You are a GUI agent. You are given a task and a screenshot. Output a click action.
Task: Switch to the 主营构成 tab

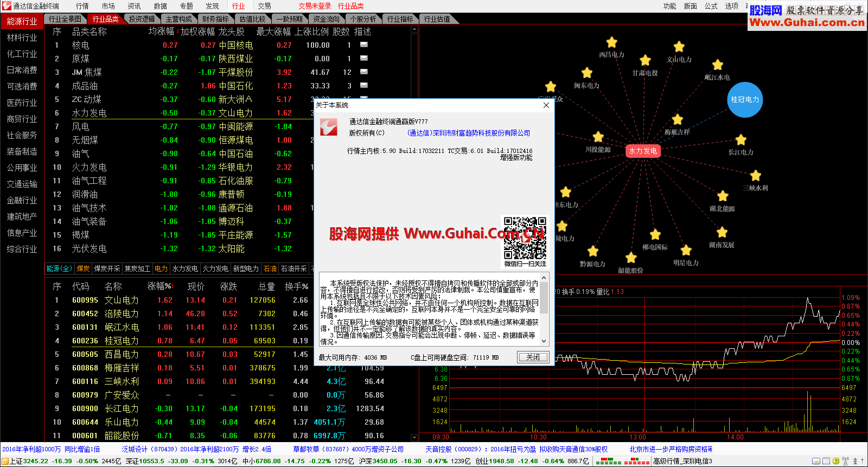pyautogui.click(x=179, y=19)
